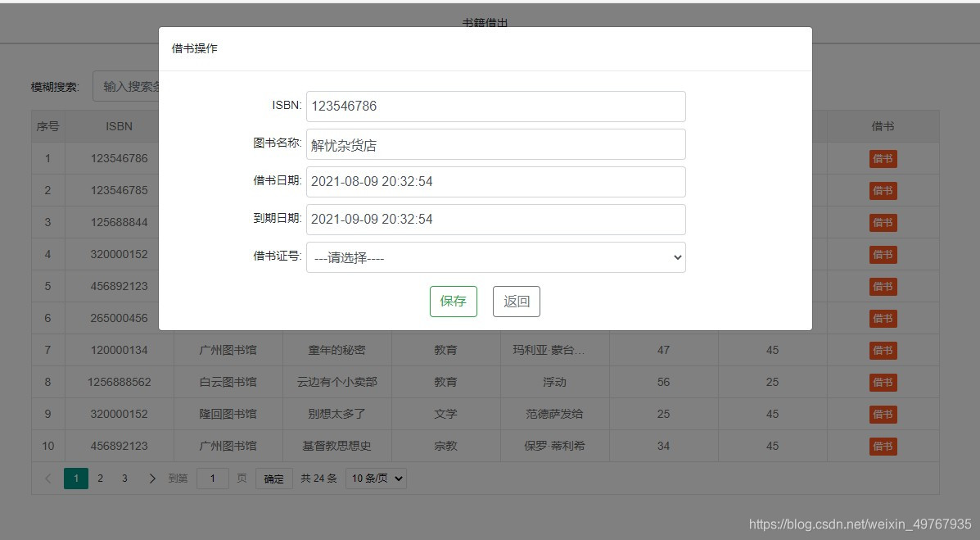Click the 白云图书馆 library cell
This screenshot has height=540, width=980.
[x=228, y=383]
